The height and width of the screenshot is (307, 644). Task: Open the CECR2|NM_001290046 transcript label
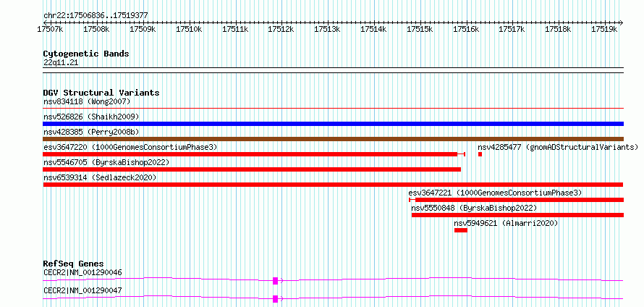tap(82, 272)
